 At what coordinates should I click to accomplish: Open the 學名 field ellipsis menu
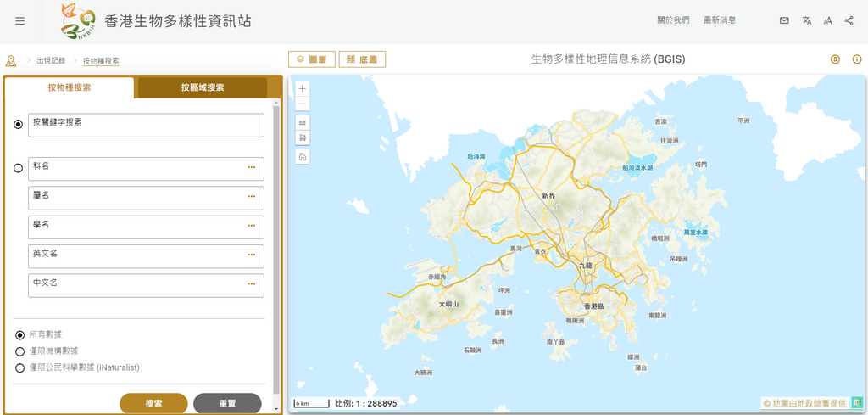tap(251, 226)
